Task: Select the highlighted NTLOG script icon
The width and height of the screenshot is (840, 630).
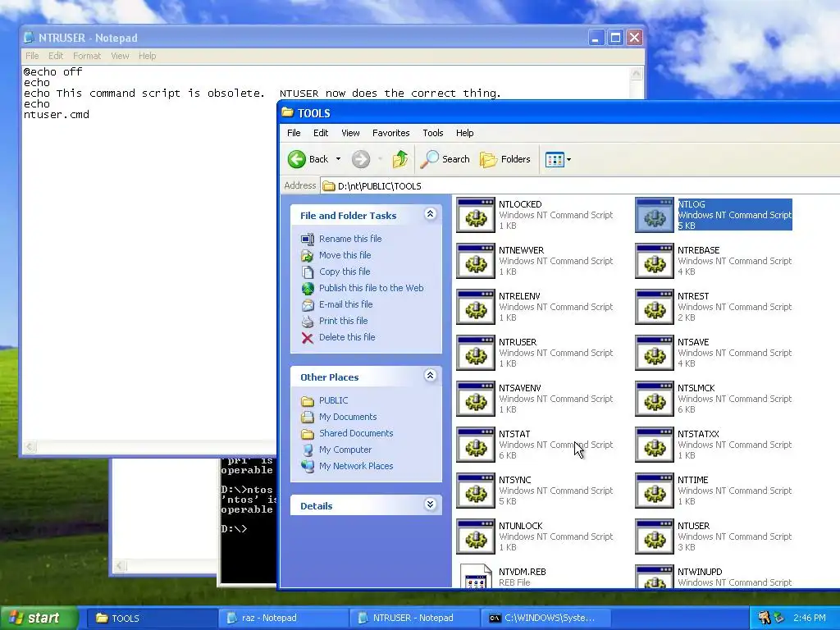Action: (654, 215)
